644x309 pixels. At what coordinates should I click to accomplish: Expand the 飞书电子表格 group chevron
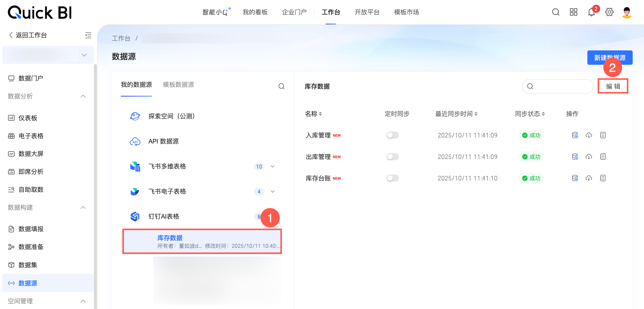click(273, 191)
